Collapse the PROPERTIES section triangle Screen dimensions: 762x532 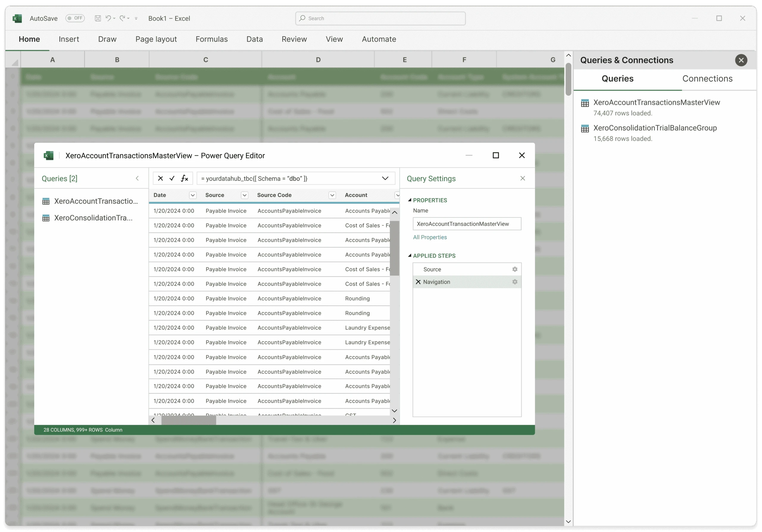(410, 200)
